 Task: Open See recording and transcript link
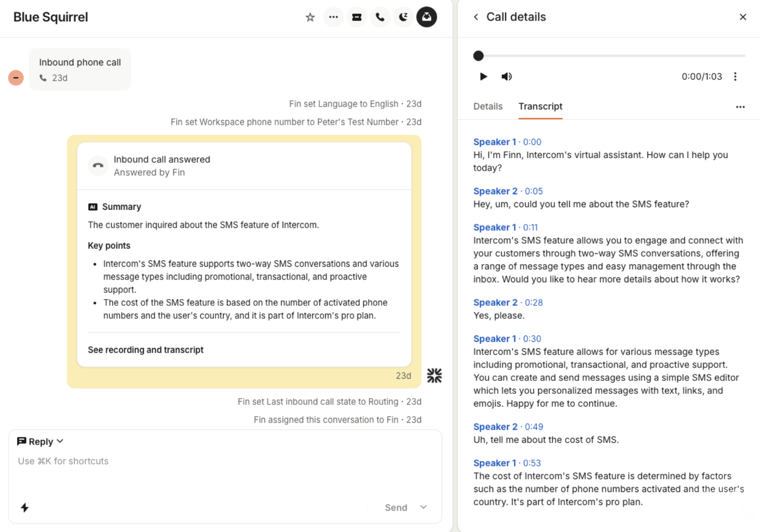145,350
